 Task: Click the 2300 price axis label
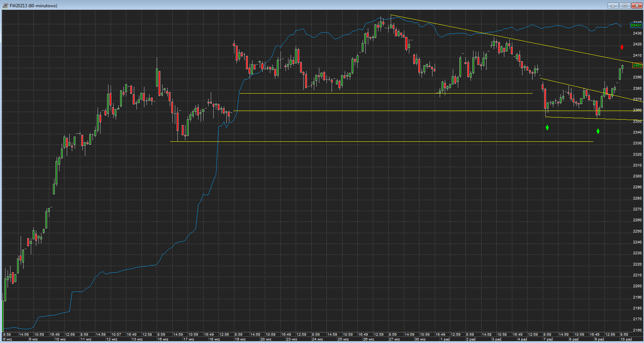pos(637,176)
